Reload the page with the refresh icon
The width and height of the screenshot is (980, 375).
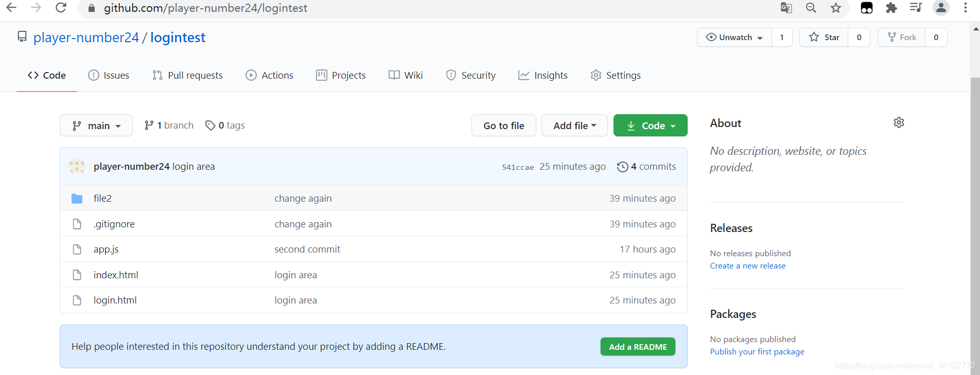(61, 8)
